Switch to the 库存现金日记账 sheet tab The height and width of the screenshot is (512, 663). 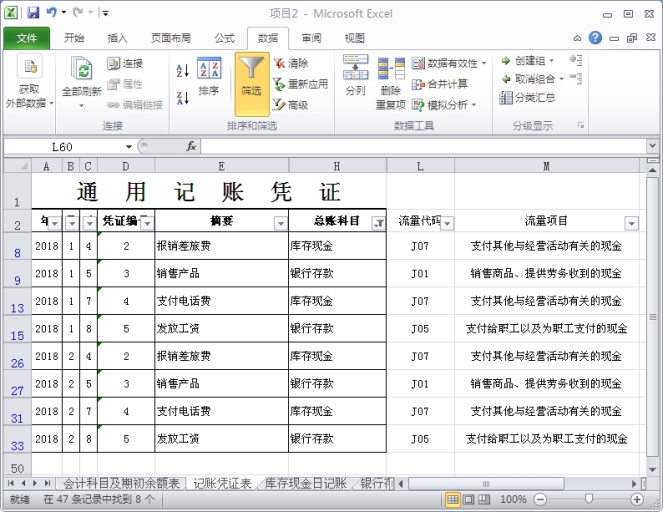coord(305,484)
